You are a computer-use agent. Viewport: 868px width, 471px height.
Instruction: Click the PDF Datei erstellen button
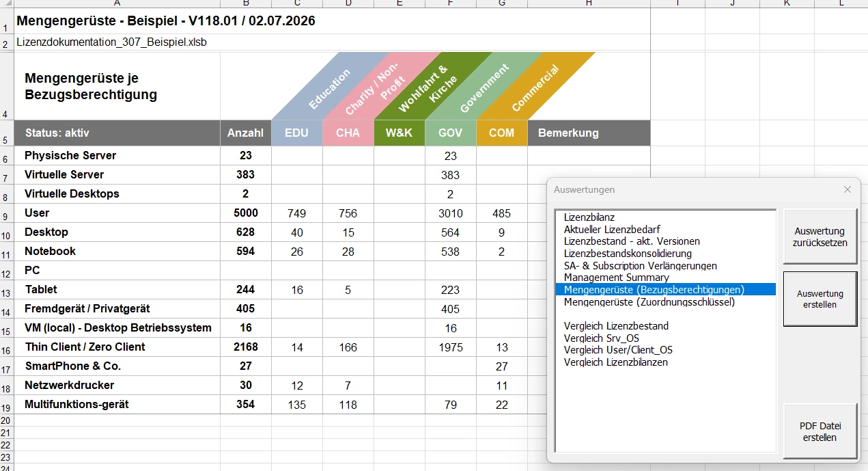[x=820, y=431]
